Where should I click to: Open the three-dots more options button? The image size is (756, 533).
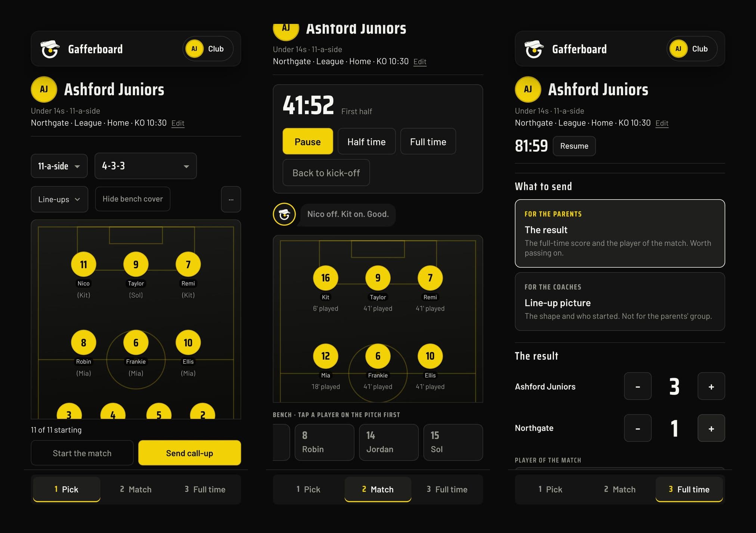tap(231, 199)
